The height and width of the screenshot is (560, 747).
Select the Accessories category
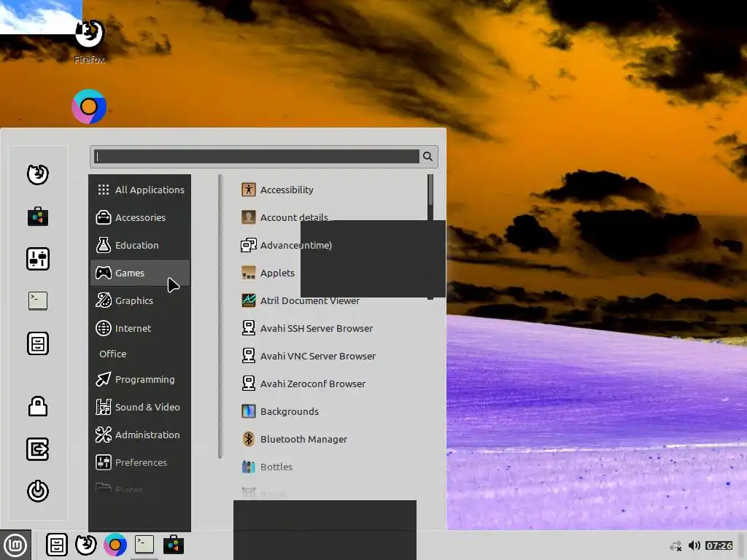[140, 217]
